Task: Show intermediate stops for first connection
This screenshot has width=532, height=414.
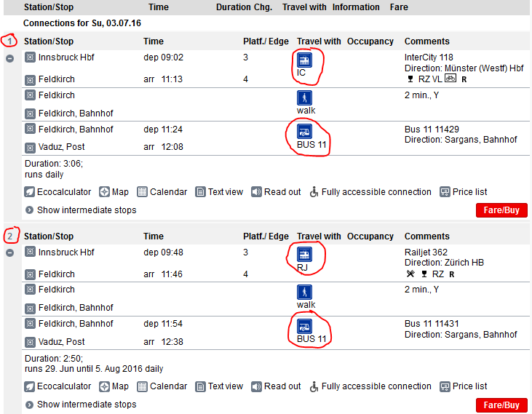Action: pos(81,210)
